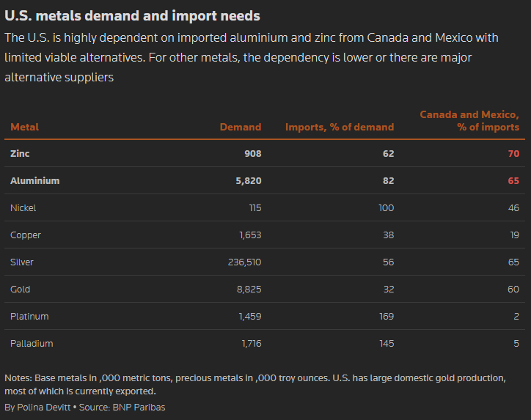
Task: Click the Copper row label
Action: click(26, 235)
